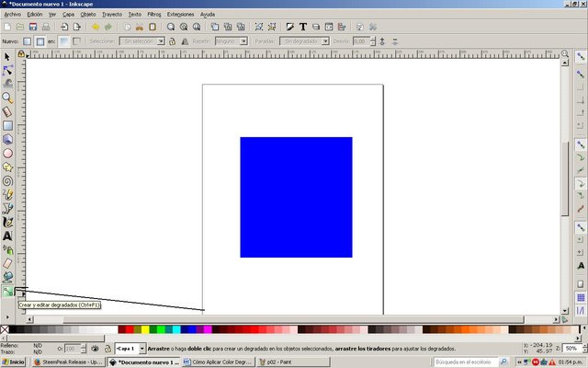588x368 pixels.
Task: Click the horizontal canvas scrollbar
Action: 293,319
